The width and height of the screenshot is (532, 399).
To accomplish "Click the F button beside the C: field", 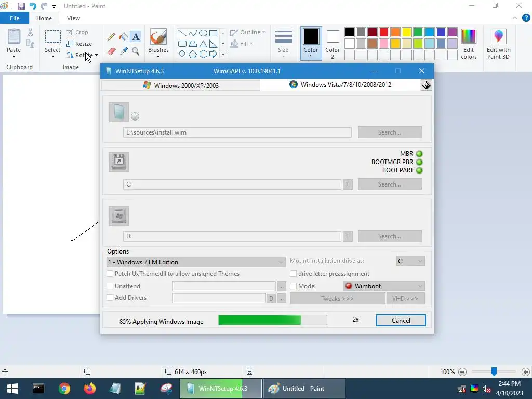I will [348, 184].
